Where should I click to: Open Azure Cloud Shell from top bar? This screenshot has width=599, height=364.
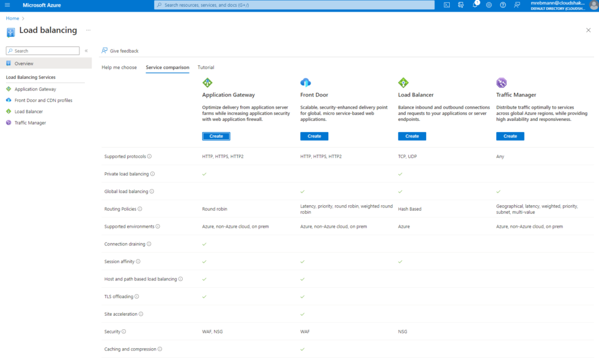447,5
